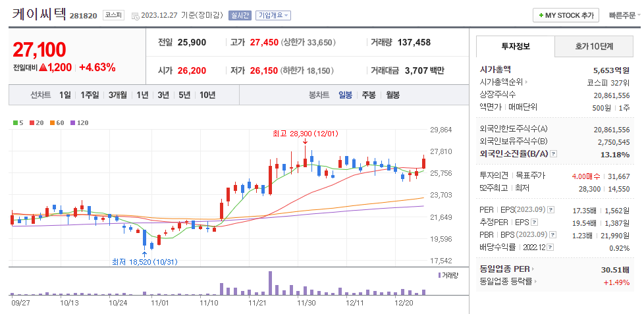Screen dimensions: 644x314
Task: Click the 11/21 date label on chart axis
Action: click(257, 303)
